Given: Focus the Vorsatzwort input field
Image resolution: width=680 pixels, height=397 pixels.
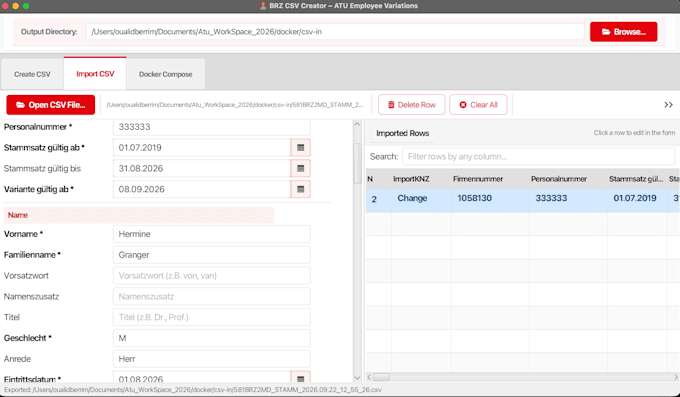Looking at the screenshot, I should point(212,276).
